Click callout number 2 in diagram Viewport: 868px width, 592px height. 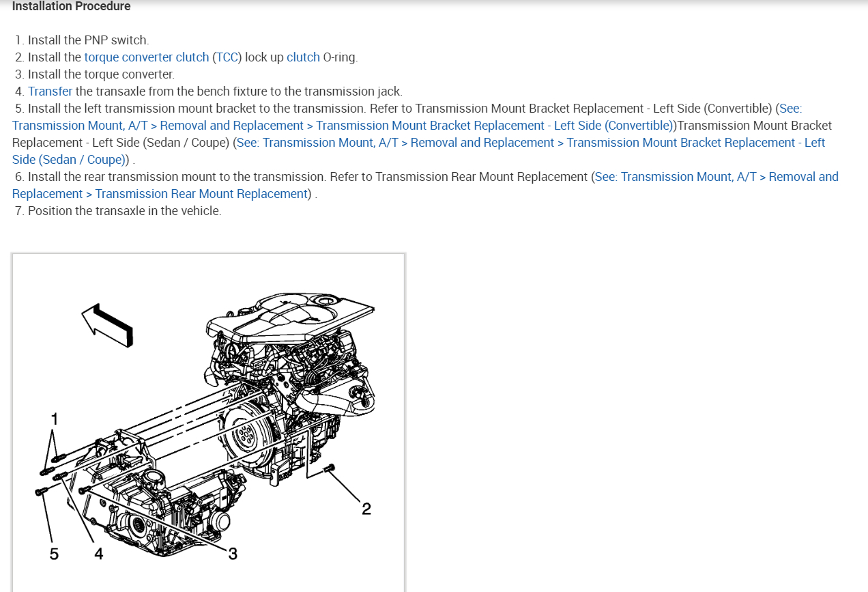pos(366,509)
